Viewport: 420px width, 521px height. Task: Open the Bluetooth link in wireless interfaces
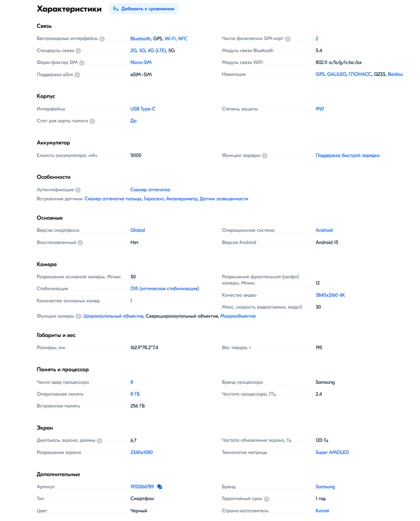[140, 39]
